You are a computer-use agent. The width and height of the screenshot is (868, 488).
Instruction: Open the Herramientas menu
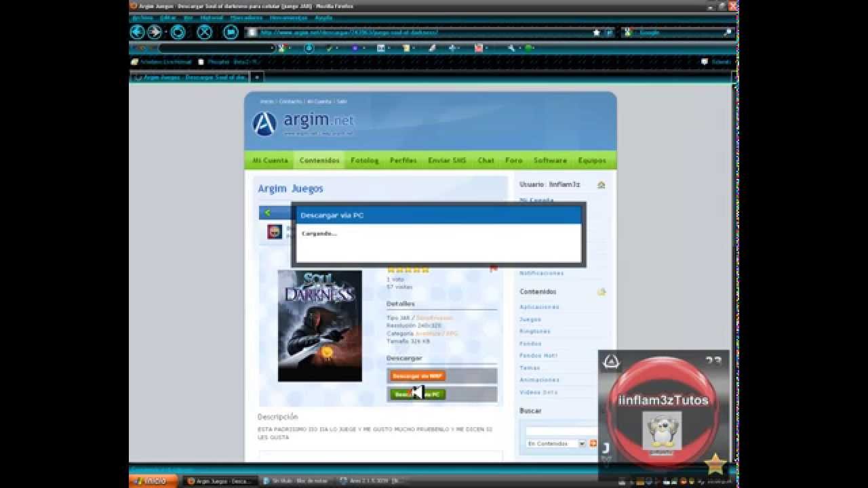(x=288, y=18)
